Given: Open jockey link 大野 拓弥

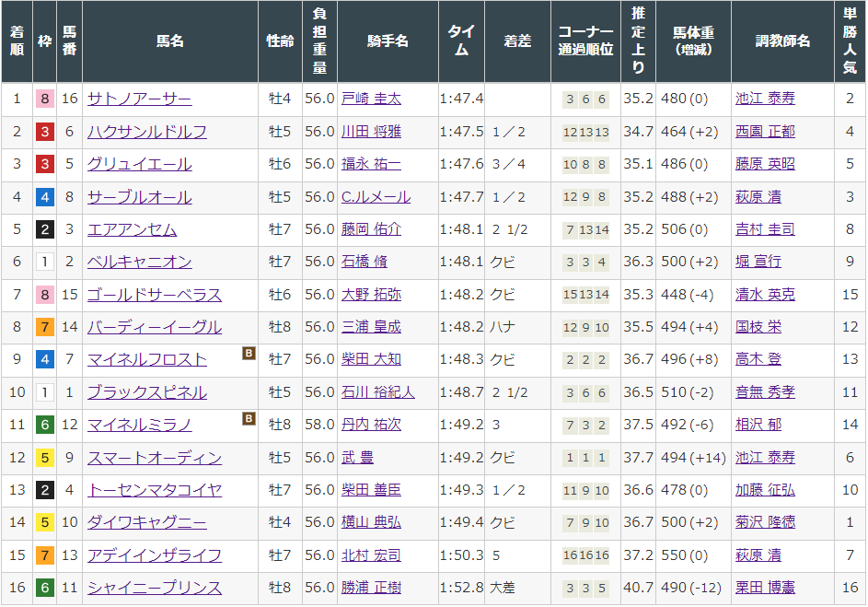Looking at the screenshot, I should 371,295.
